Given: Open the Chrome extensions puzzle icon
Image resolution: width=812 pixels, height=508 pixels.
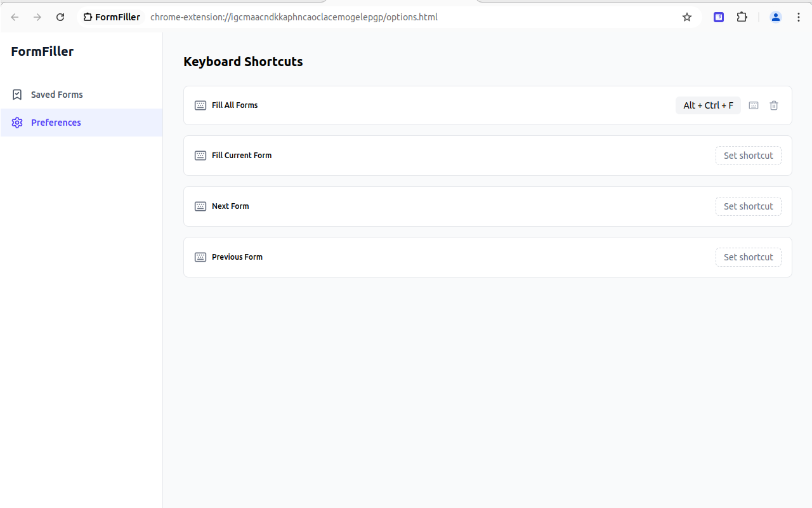Looking at the screenshot, I should [742, 17].
